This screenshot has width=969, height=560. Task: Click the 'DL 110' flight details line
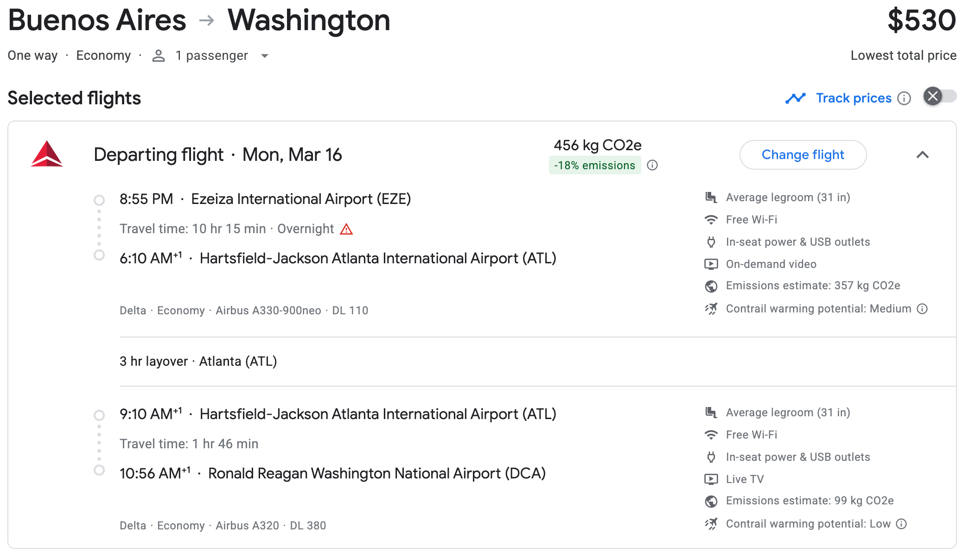(244, 311)
